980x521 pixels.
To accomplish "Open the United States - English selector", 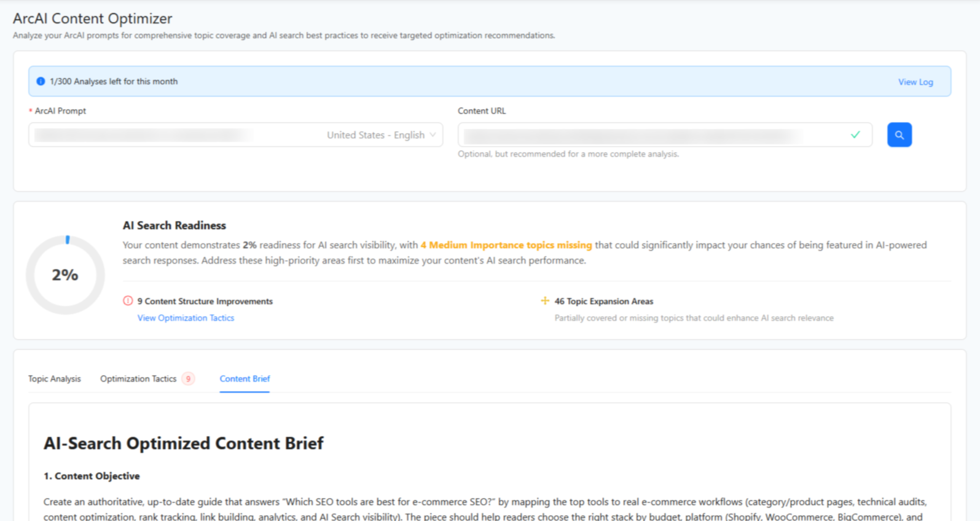I will [x=375, y=135].
